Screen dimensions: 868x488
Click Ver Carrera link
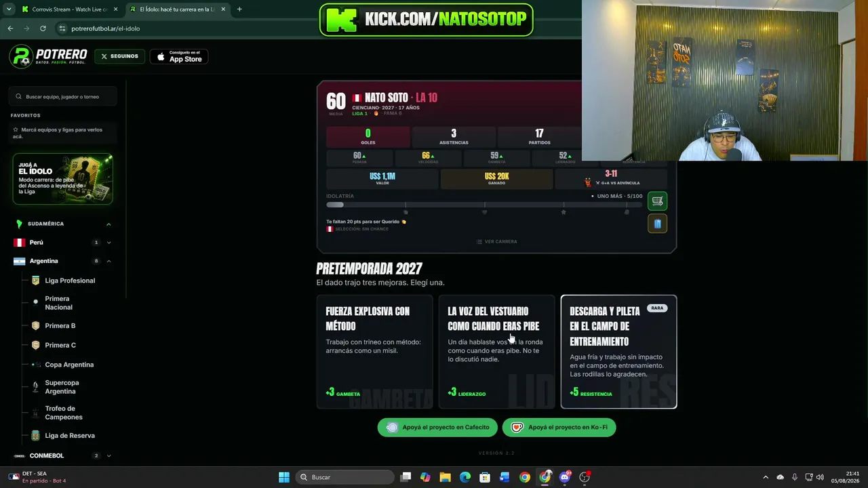coord(496,241)
